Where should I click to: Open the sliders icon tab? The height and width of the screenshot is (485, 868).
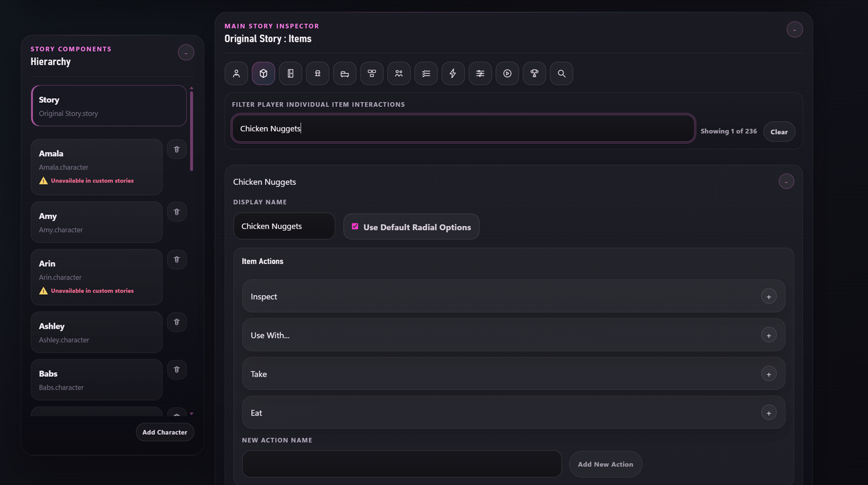[x=480, y=74]
